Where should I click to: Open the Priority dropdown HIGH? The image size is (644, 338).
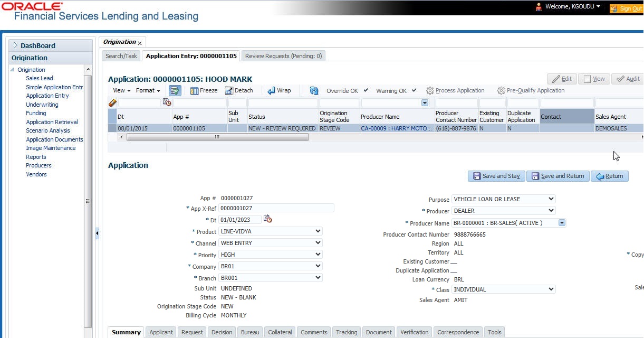[270, 255]
